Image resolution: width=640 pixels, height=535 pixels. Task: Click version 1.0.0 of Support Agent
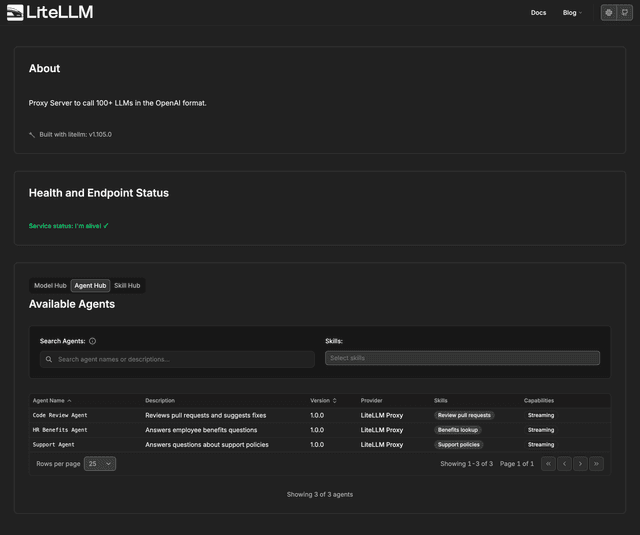317,445
